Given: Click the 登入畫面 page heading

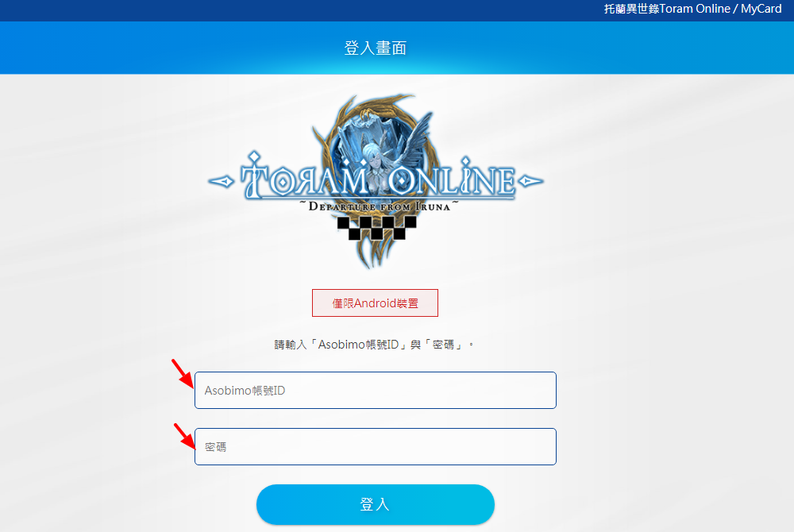Looking at the screenshot, I should (376, 48).
